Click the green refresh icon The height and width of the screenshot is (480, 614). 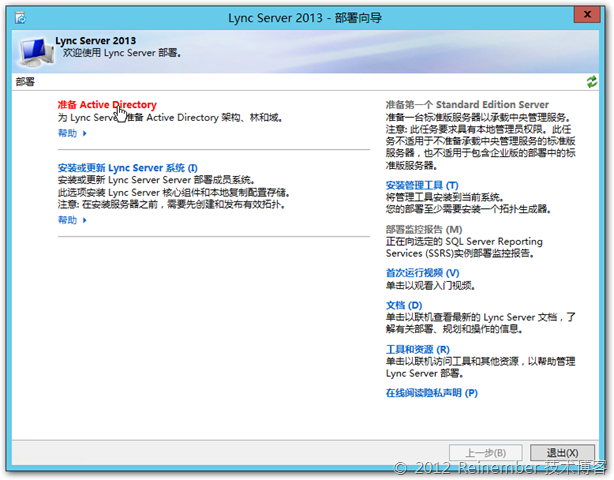[591, 81]
